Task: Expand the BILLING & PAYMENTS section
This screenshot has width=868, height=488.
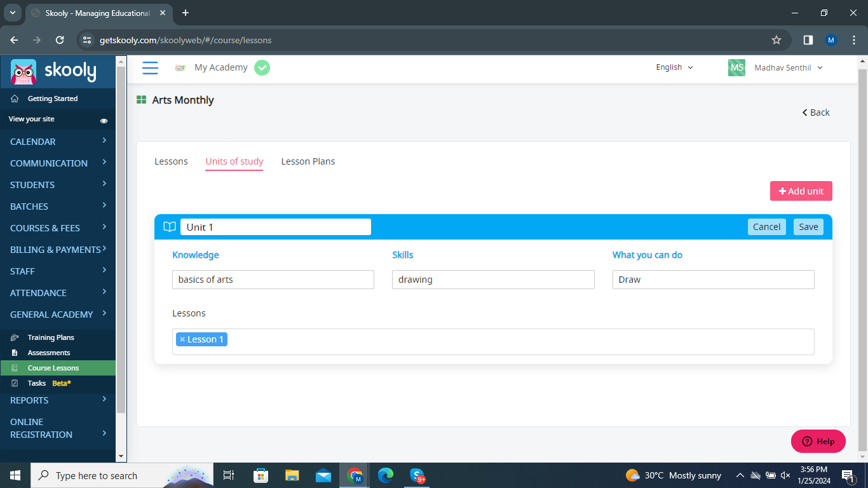Action: tap(58, 250)
